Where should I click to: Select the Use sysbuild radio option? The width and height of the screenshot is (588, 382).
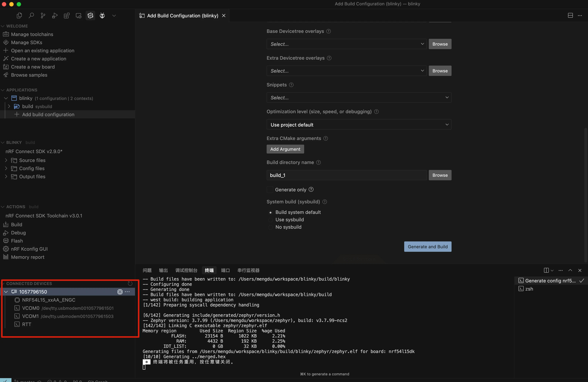coord(271,220)
